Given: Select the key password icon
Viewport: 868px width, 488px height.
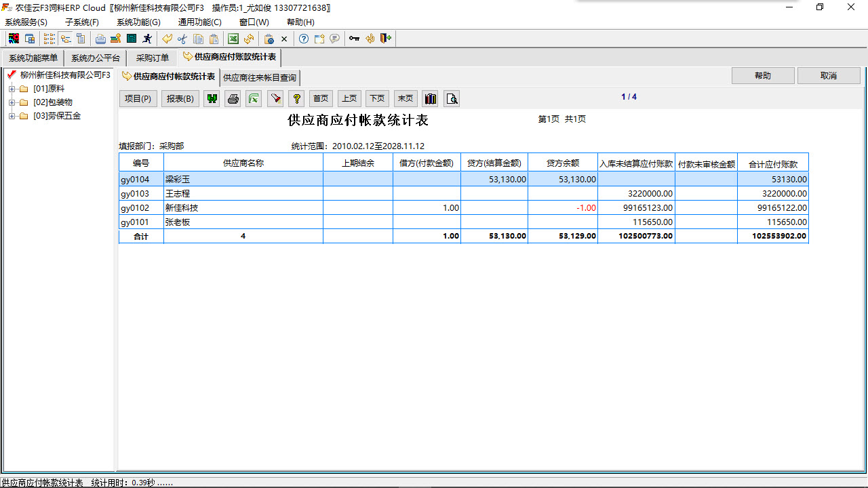Looking at the screenshot, I should (353, 39).
